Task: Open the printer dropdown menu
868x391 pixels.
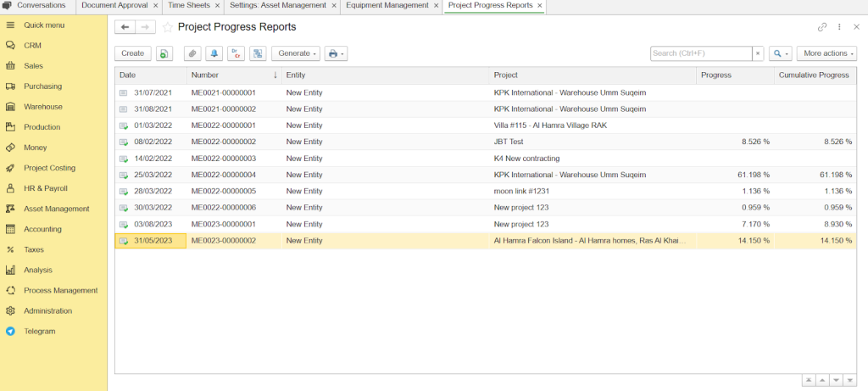Action: 336,53
